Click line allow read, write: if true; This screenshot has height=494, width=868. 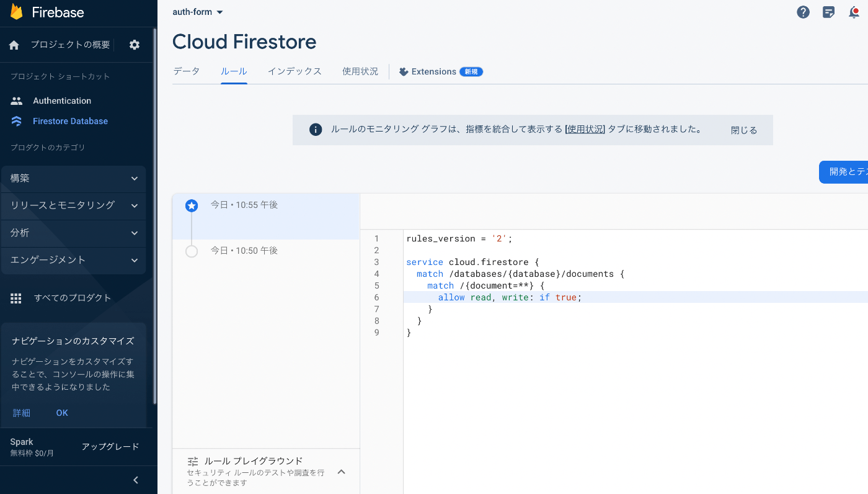coord(510,297)
